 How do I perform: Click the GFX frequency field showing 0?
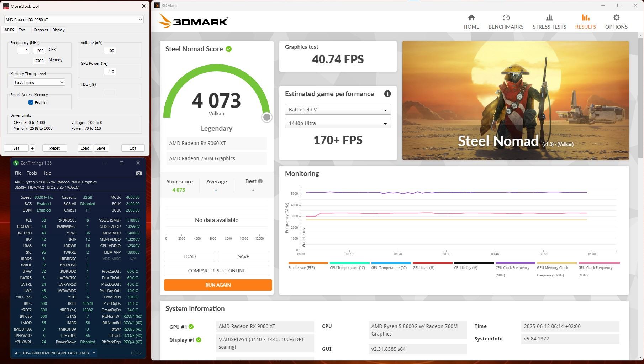coord(23,51)
